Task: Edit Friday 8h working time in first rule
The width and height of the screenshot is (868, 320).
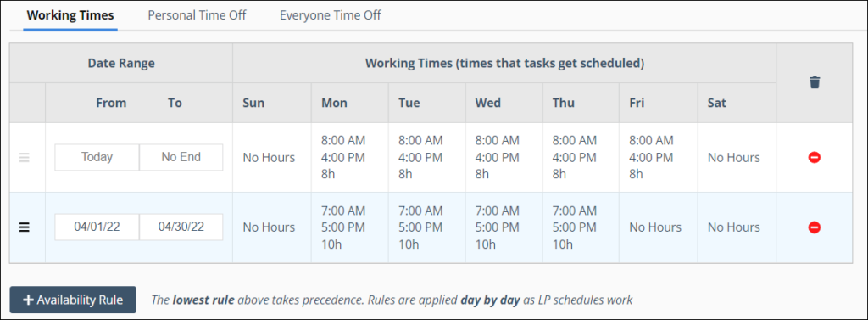Action: pyautogui.click(x=659, y=158)
